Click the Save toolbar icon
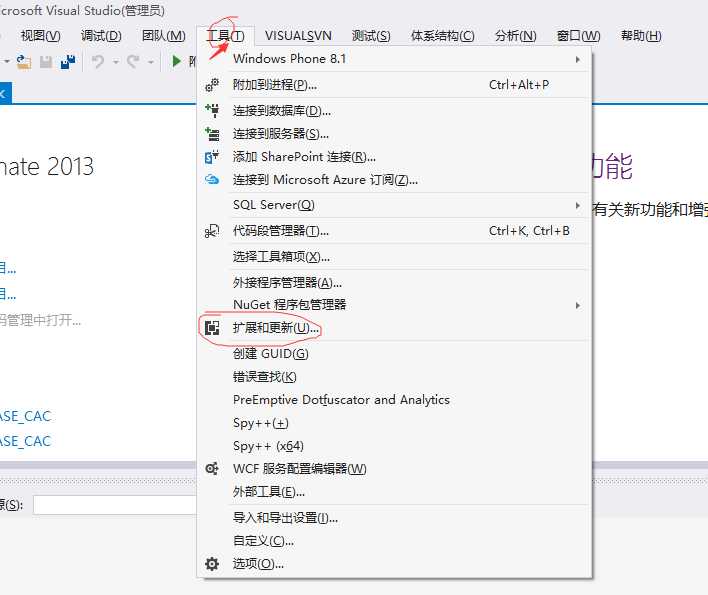Viewport: 708px width, 595px height. tap(46, 61)
